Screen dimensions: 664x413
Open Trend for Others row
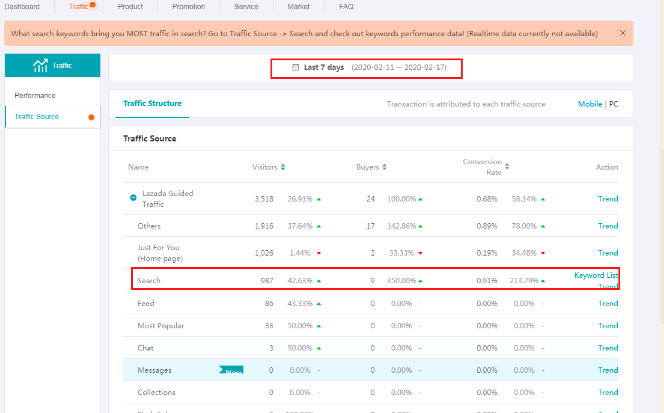click(x=608, y=226)
